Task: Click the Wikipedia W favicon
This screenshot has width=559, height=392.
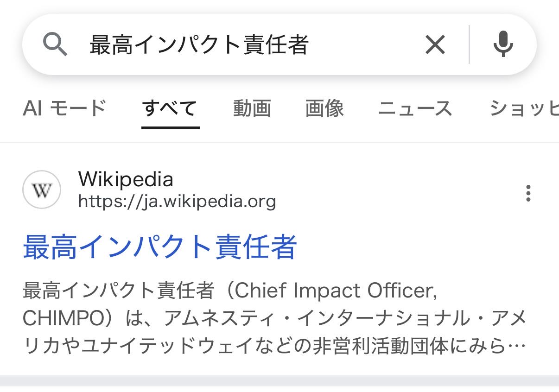Action: (x=42, y=190)
